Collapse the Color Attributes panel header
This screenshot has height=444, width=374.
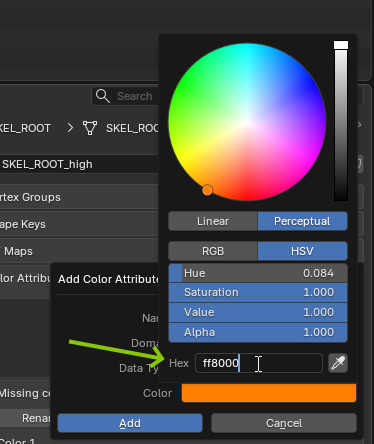pos(25,278)
